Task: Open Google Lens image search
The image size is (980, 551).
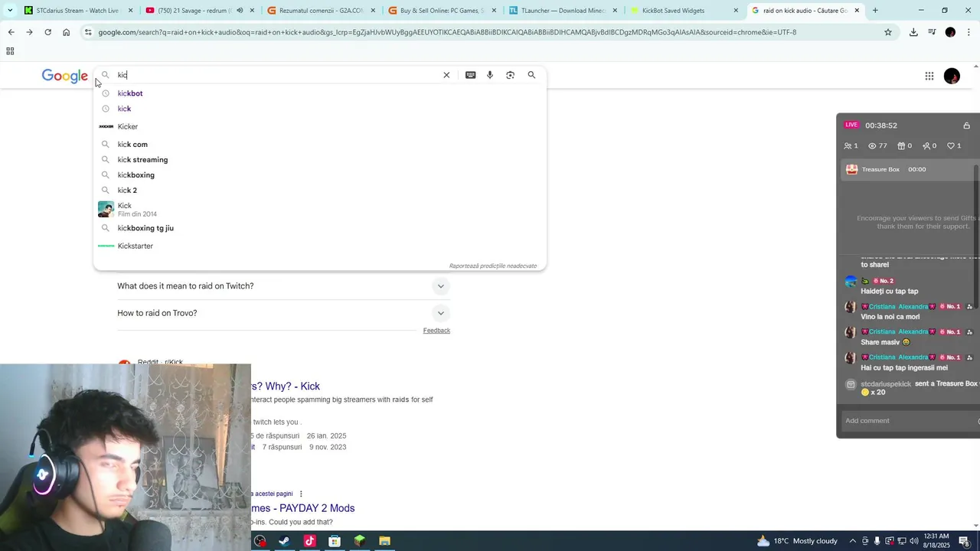Action: (x=511, y=75)
